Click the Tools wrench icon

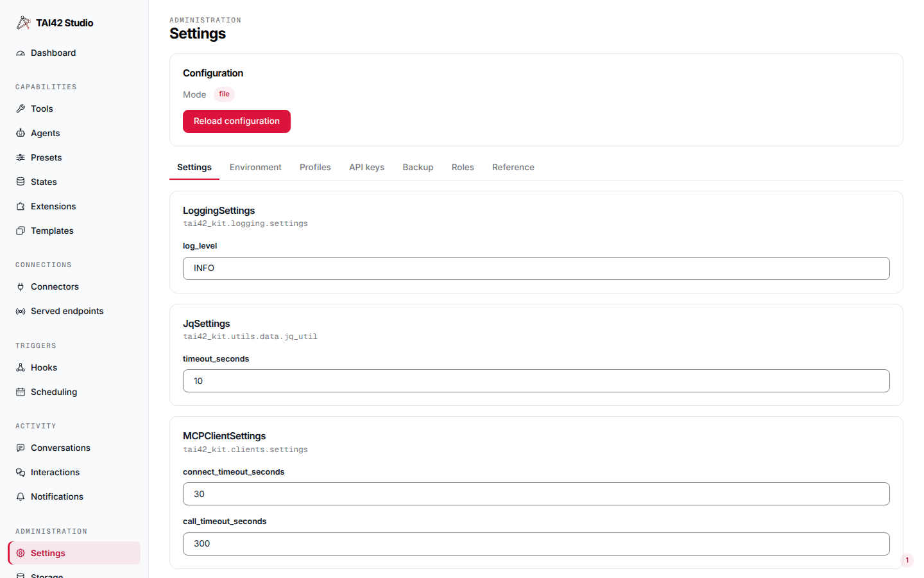pyautogui.click(x=21, y=109)
